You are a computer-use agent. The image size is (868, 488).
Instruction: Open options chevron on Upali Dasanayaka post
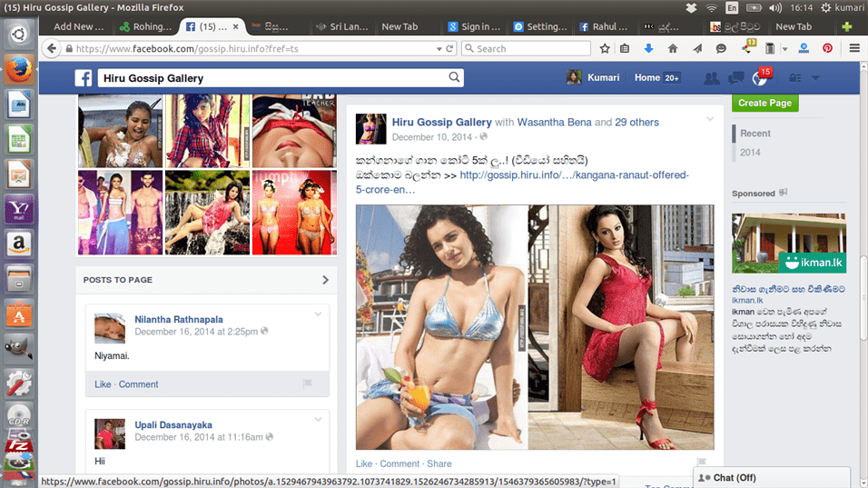coord(318,419)
